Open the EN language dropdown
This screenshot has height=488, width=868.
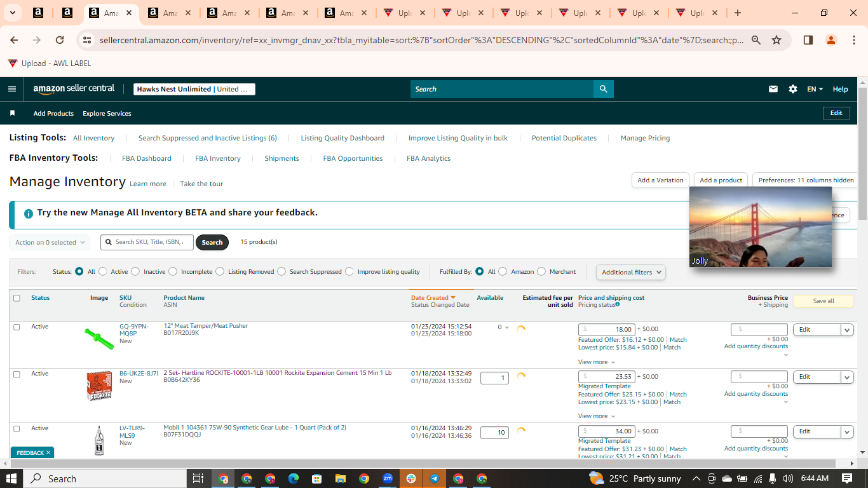click(815, 89)
